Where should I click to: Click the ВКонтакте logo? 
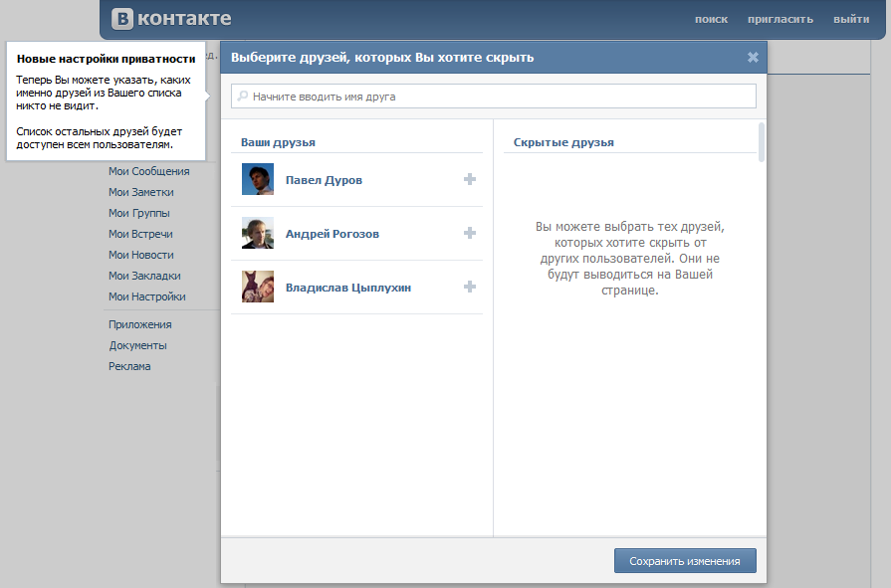(x=171, y=18)
